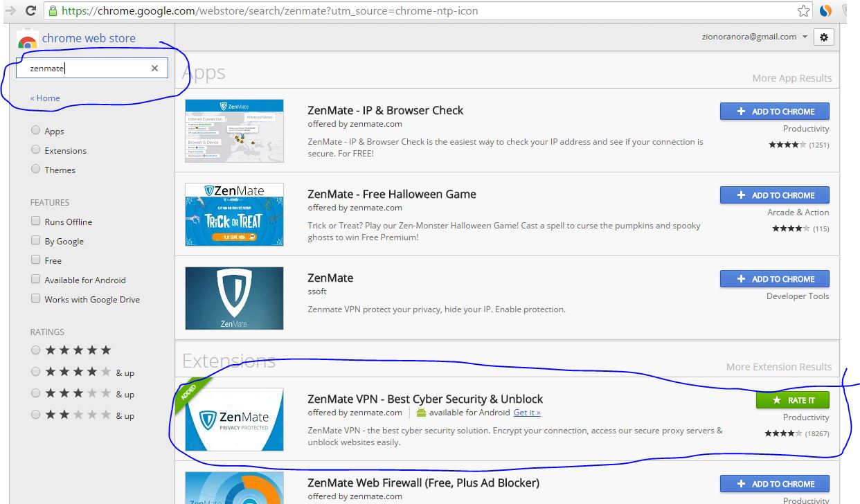Click the extension icon right of the bookmark star
The image size is (860, 504).
pos(825,11)
